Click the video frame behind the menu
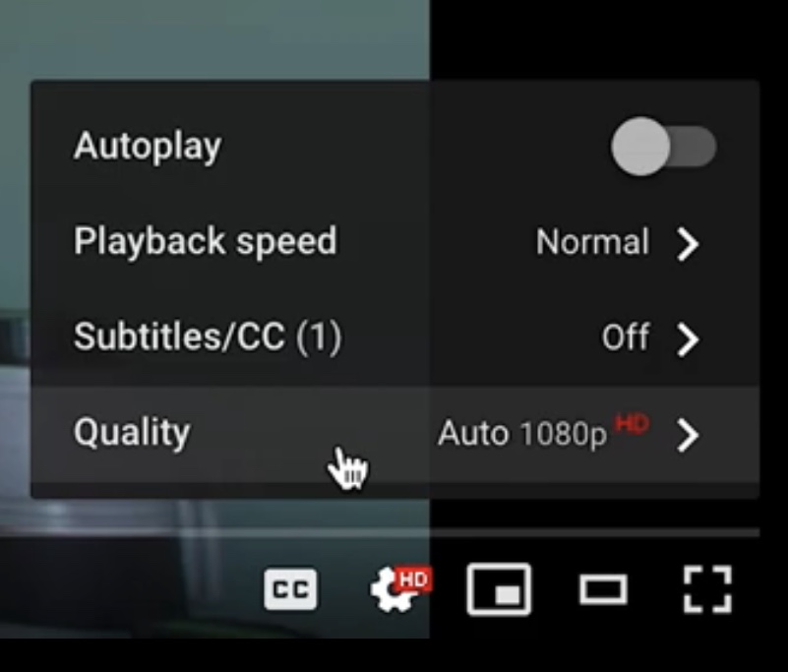This screenshot has height=672, width=788. tap(215, 40)
